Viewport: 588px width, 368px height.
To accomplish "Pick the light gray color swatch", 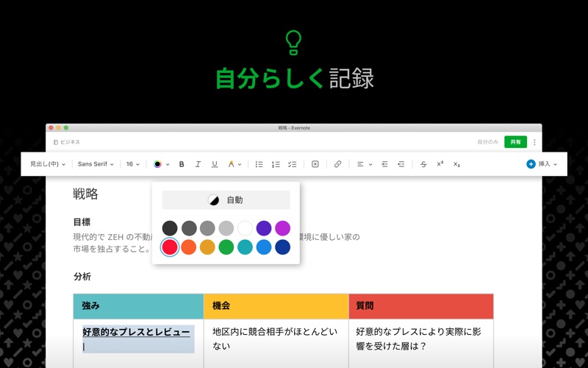I will [226, 228].
